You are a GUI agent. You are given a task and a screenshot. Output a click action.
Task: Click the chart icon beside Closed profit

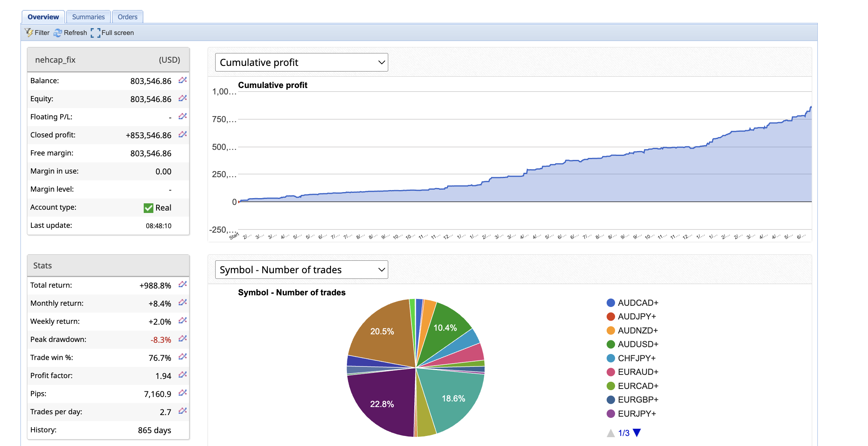coord(183,135)
